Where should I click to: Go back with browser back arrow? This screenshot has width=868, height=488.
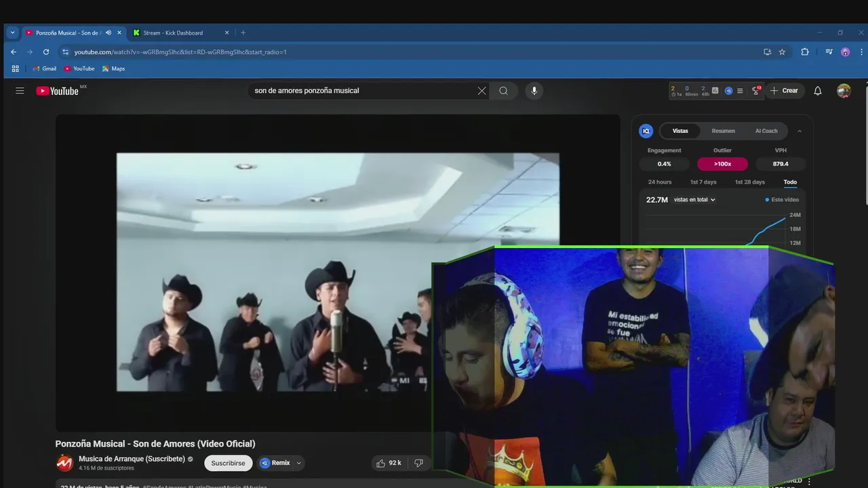point(14,52)
